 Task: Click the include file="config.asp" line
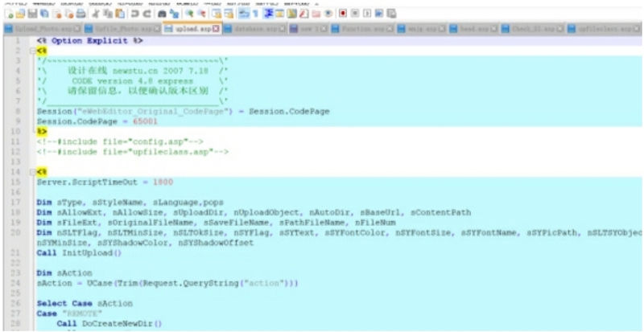click(x=120, y=141)
